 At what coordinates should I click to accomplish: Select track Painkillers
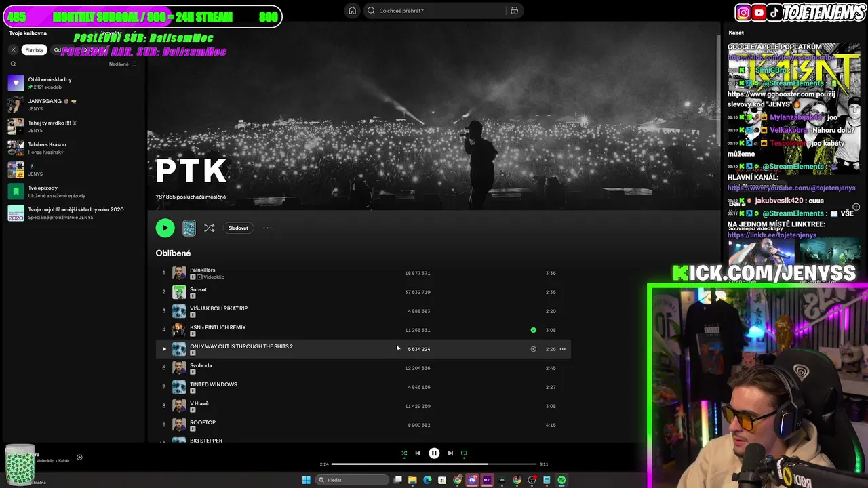coord(363,273)
